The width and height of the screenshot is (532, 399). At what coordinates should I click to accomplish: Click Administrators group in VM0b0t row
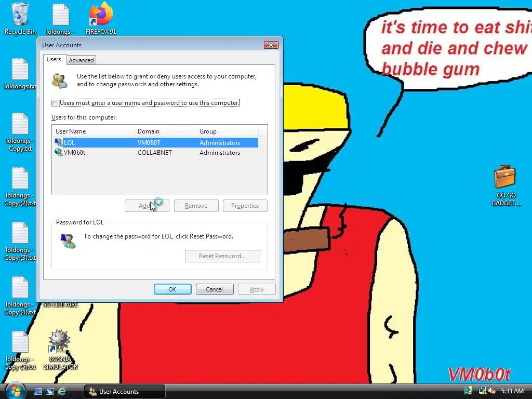(x=220, y=153)
